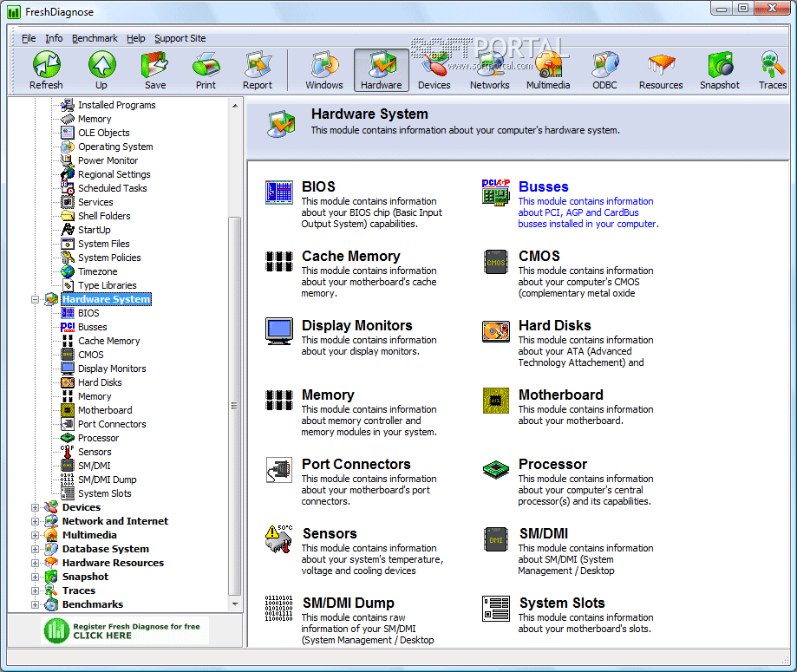797x672 pixels.
Task: Click the tree scrollbar down arrow
Action: coord(235,604)
